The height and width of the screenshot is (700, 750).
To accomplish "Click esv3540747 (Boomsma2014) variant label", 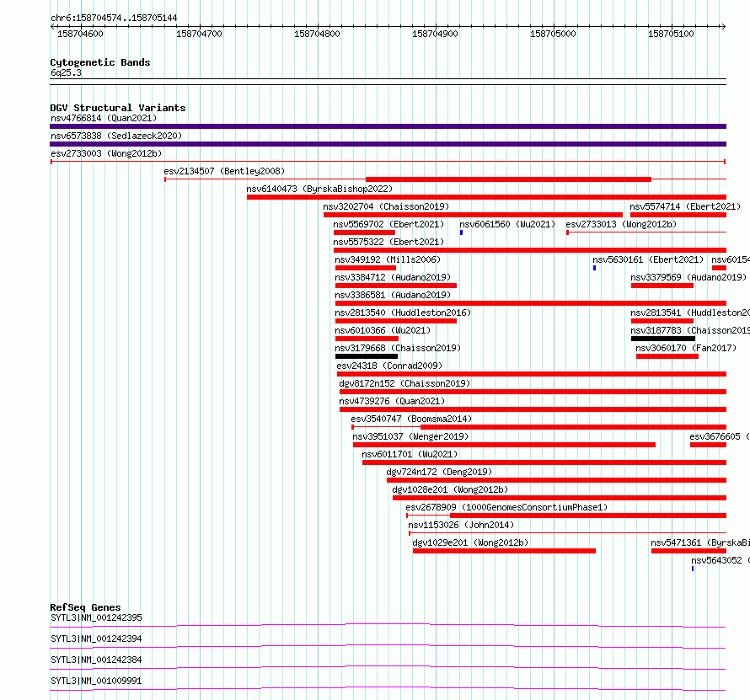I will [411, 419].
